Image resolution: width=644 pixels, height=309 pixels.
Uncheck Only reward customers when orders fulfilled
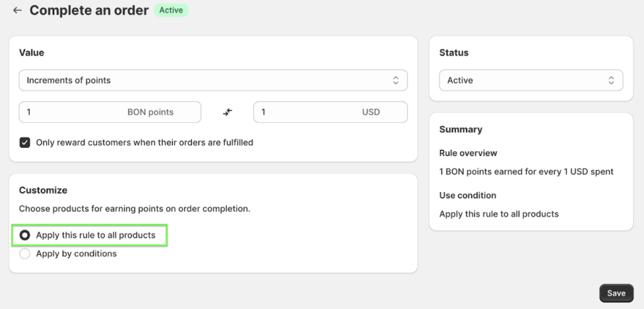click(25, 143)
